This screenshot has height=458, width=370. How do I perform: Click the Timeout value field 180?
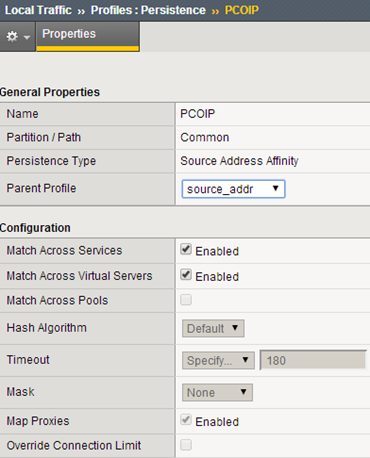point(313,360)
